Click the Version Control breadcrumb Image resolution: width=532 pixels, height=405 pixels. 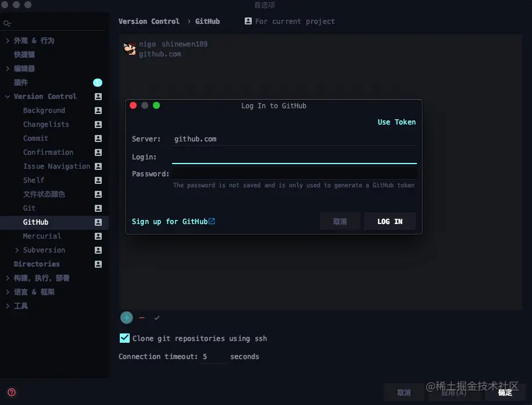[149, 21]
